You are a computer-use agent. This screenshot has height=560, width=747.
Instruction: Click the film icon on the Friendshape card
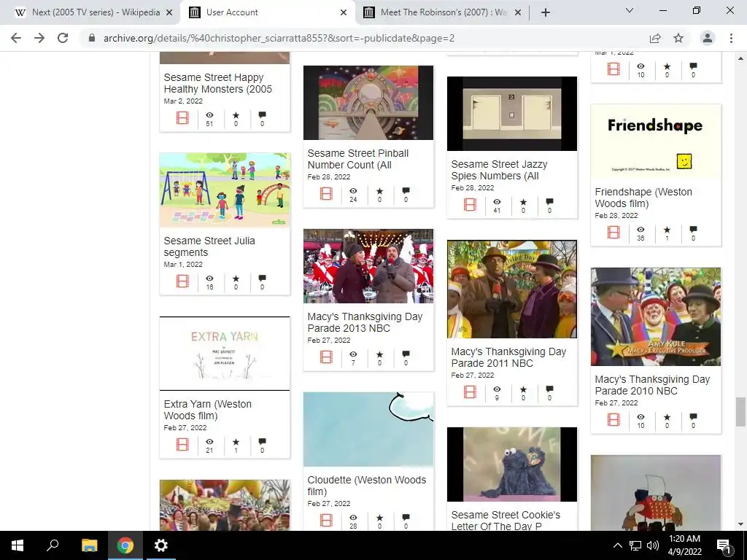[x=614, y=232]
